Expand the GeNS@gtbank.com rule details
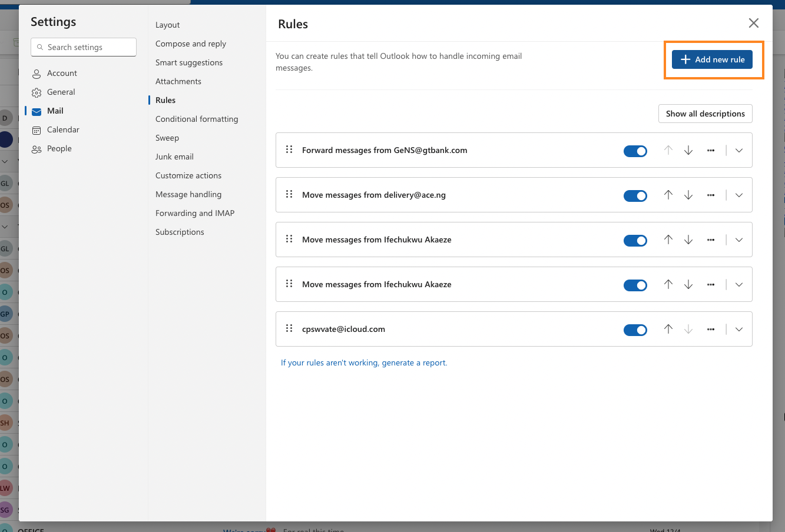The width and height of the screenshot is (785, 532). tap(739, 150)
